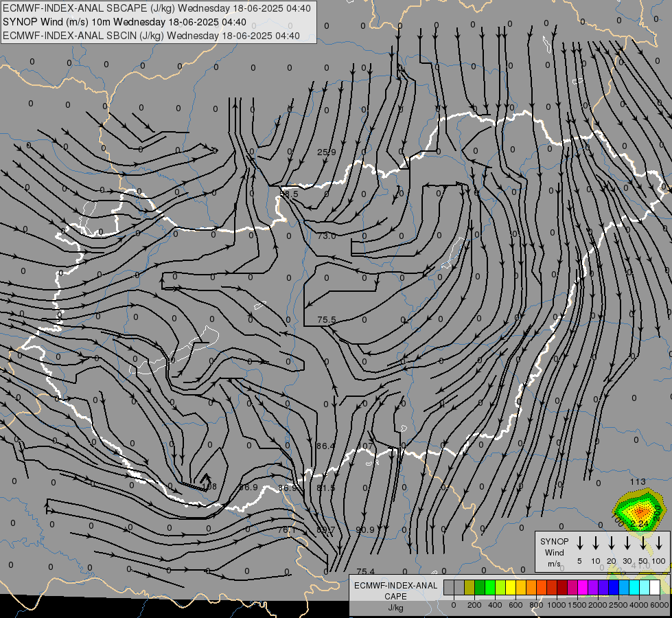Click the wind legend arrow above 10
Viewport: 672px width, 618px height.
click(x=595, y=543)
